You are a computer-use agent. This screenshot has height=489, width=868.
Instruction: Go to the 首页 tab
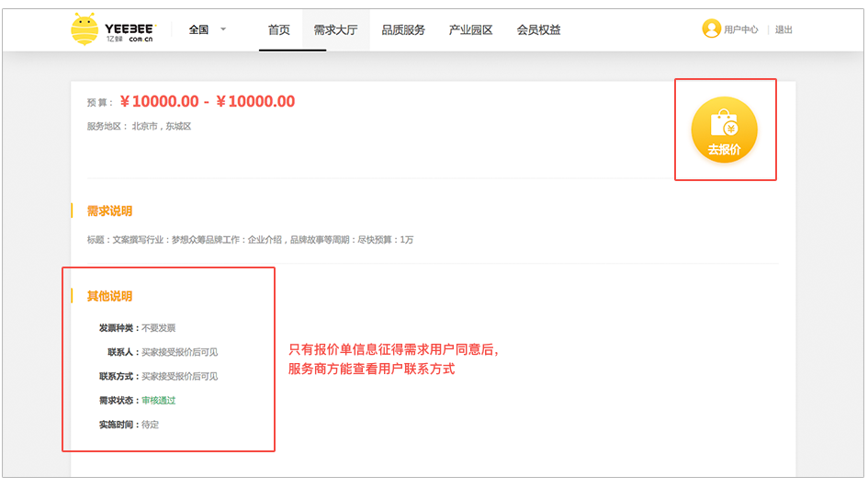[x=279, y=30]
